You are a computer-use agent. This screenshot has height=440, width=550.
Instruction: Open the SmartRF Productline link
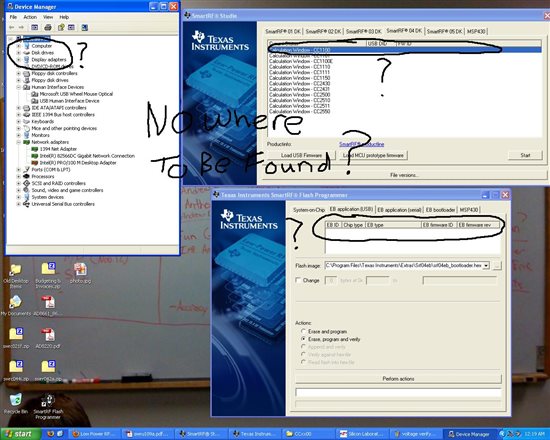click(x=361, y=144)
